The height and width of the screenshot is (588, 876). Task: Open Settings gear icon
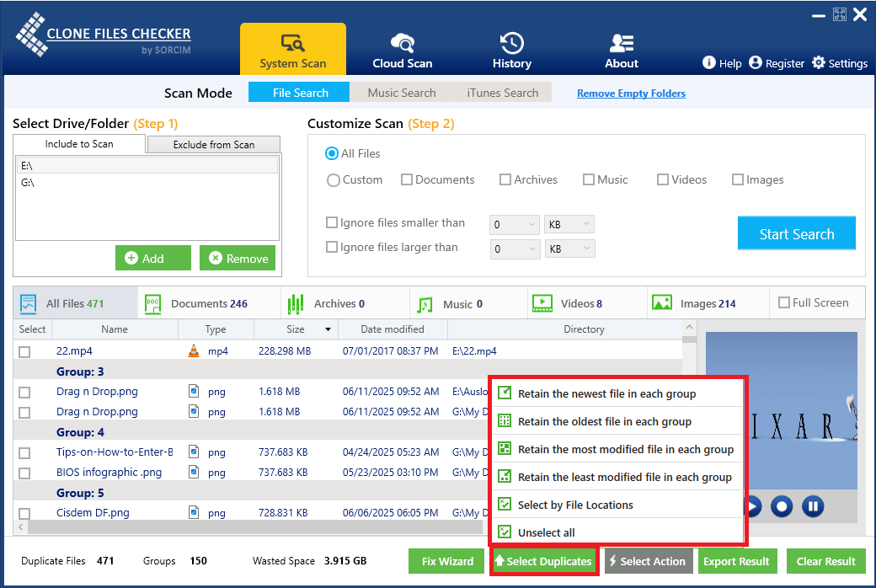819,63
